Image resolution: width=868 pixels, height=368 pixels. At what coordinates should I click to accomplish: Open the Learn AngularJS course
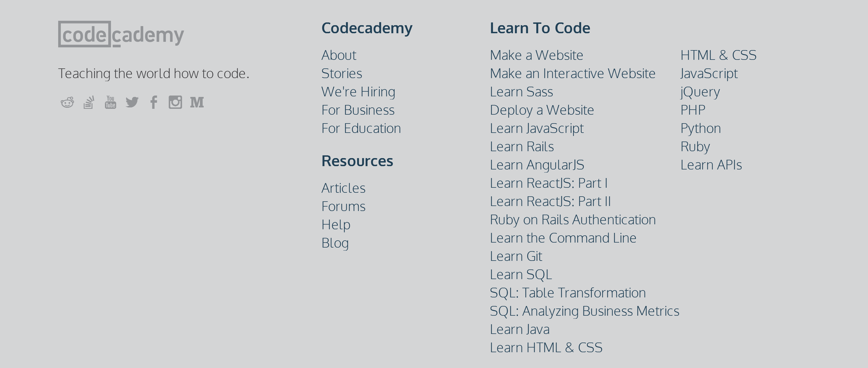(537, 165)
